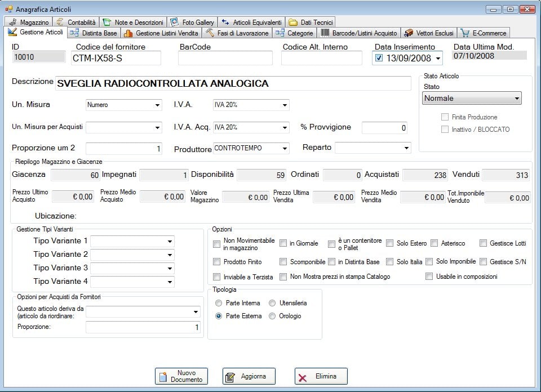Click the Magazzino tab icon
This screenshot has height=392, width=541.
[13, 23]
